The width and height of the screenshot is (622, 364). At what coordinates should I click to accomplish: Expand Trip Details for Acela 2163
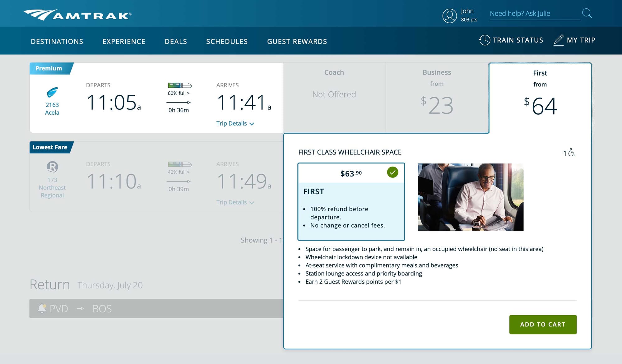click(x=235, y=123)
